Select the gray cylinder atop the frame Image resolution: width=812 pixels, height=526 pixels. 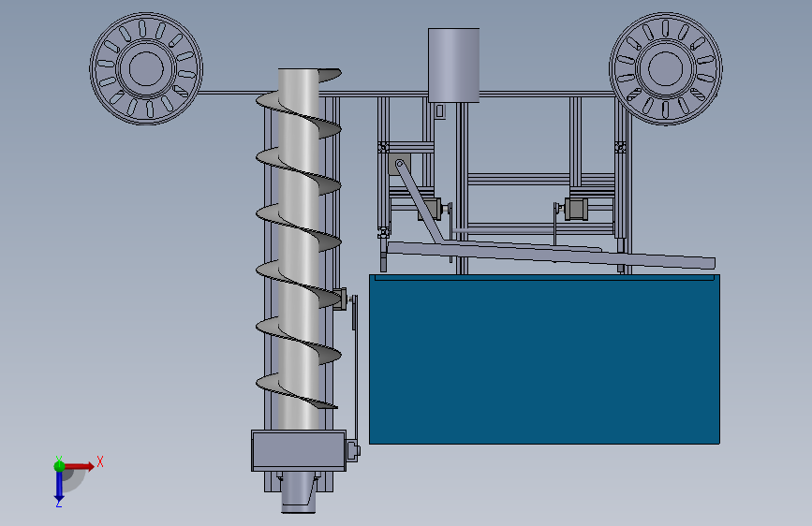pyautogui.click(x=453, y=66)
